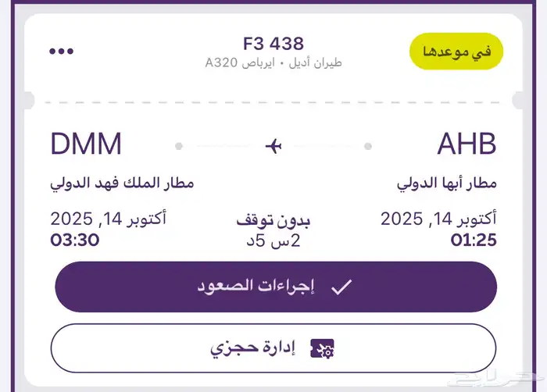Click the route dot next to DMM
The height and width of the screenshot is (392, 547).
(179, 146)
